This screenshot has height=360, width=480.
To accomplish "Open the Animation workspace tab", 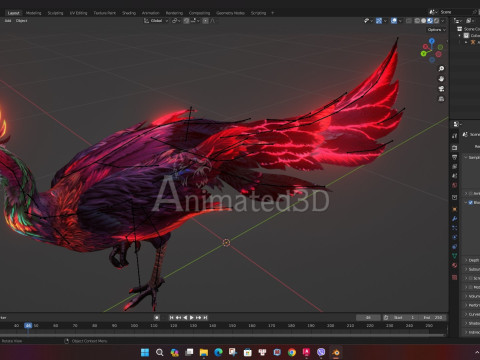I will click(151, 13).
